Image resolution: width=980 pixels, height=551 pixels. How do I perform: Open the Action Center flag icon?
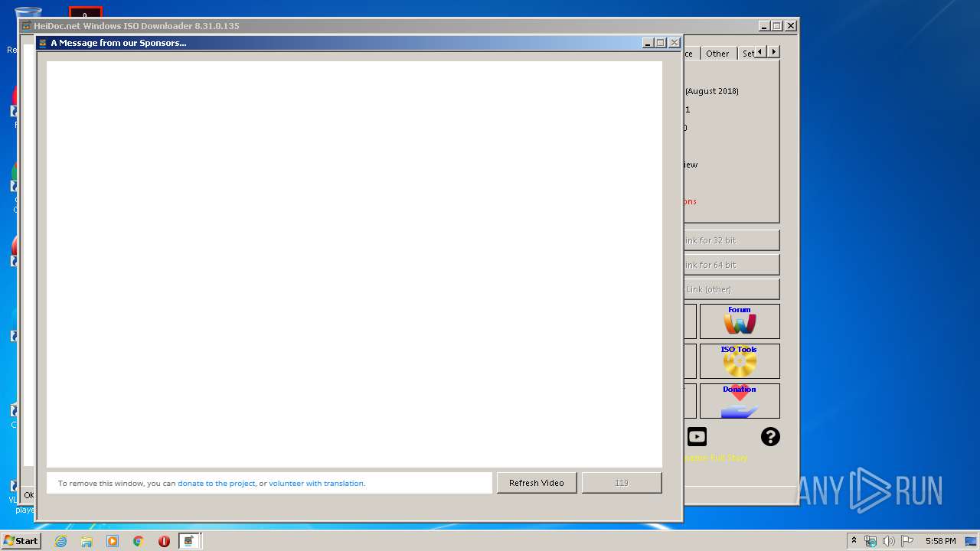(x=906, y=541)
